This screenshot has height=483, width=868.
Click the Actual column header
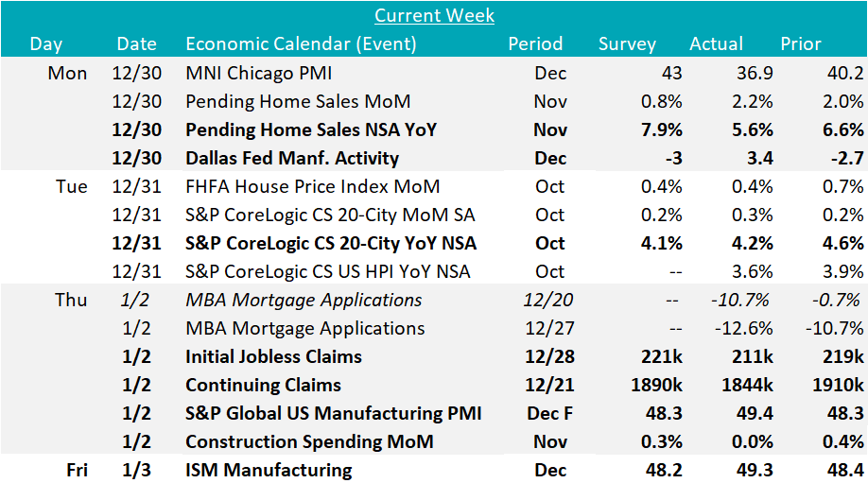pos(716,43)
